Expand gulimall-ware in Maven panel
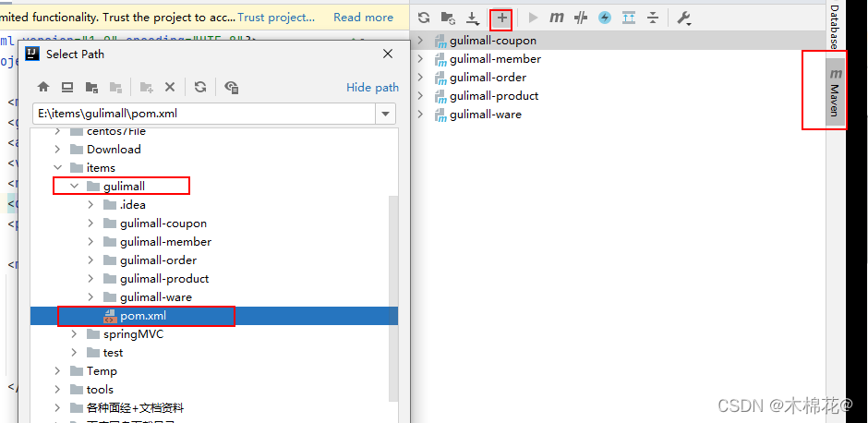The height and width of the screenshot is (423, 868). point(420,114)
